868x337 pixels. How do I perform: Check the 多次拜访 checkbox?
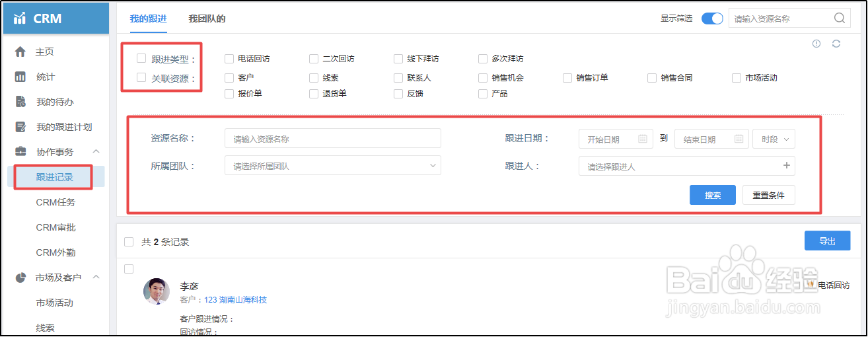(483, 59)
